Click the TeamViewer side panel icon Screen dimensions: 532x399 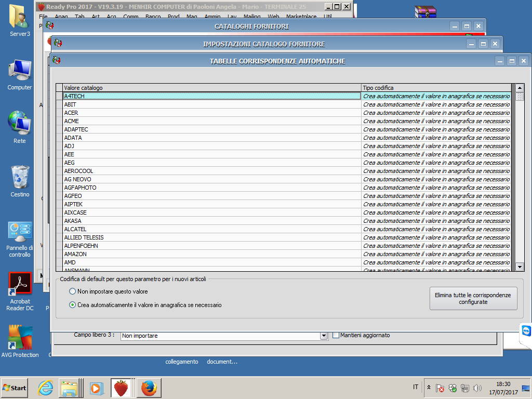526,331
